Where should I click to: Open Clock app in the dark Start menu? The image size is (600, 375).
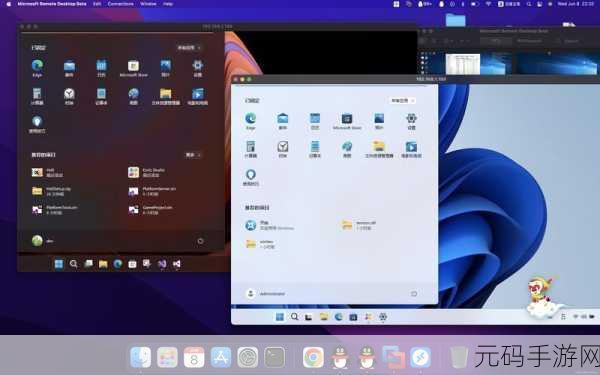[x=69, y=96]
